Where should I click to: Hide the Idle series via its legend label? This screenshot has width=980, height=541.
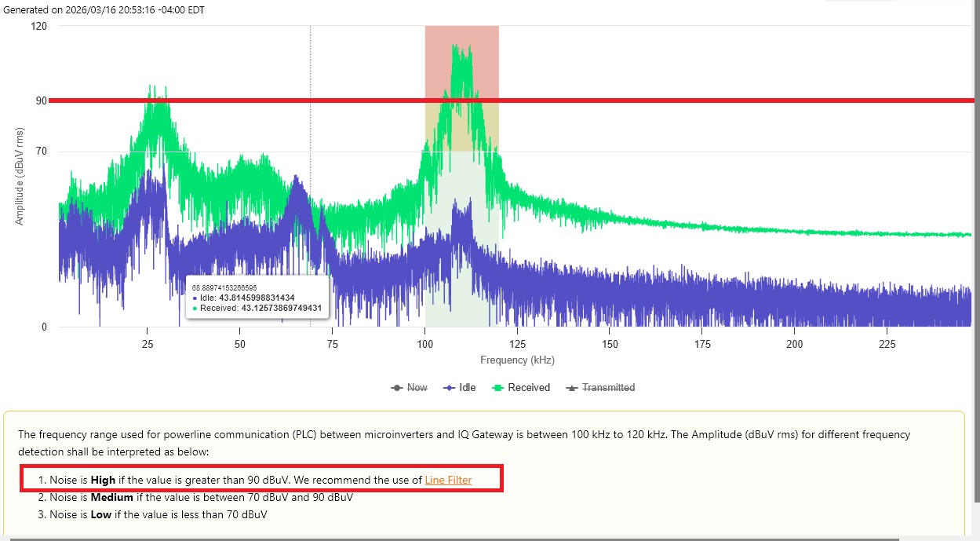[x=468, y=388]
